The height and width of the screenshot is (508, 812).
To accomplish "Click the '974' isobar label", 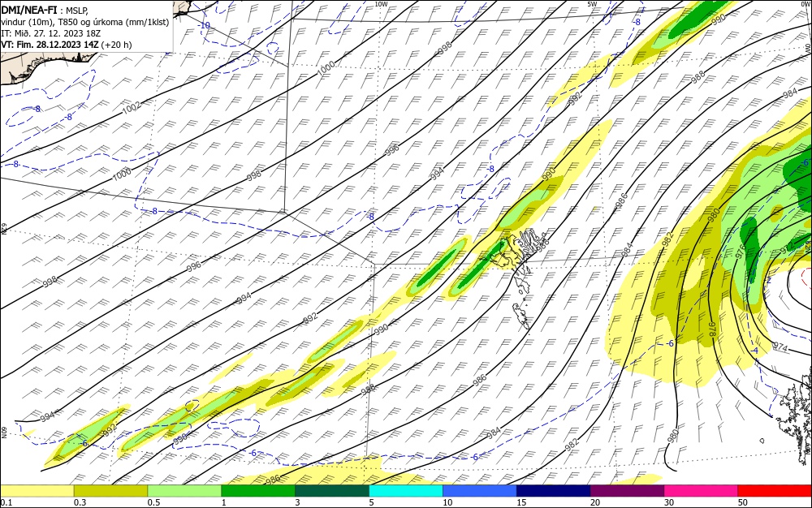I will pyautogui.click(x=780, y=347).
